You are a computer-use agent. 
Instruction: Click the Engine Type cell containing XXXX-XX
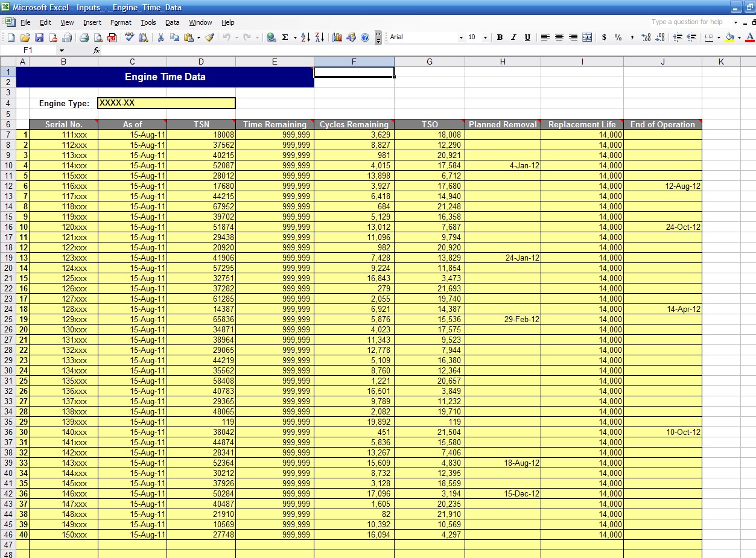166,103
